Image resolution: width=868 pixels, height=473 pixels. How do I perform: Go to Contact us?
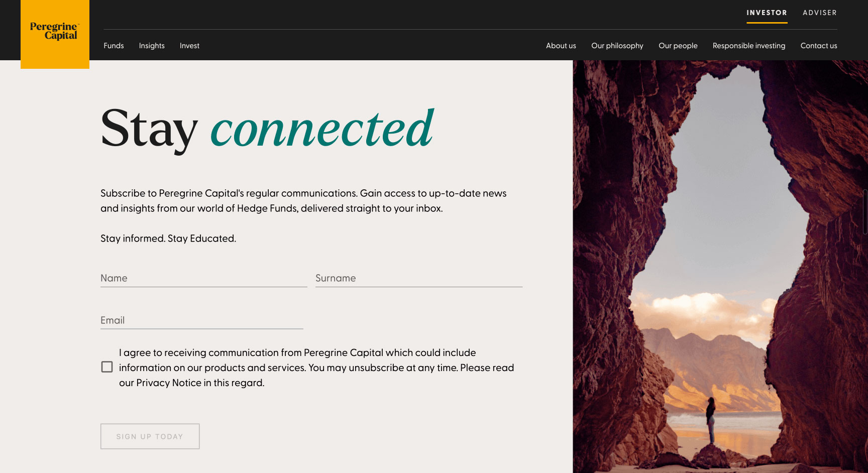point(818,46)
